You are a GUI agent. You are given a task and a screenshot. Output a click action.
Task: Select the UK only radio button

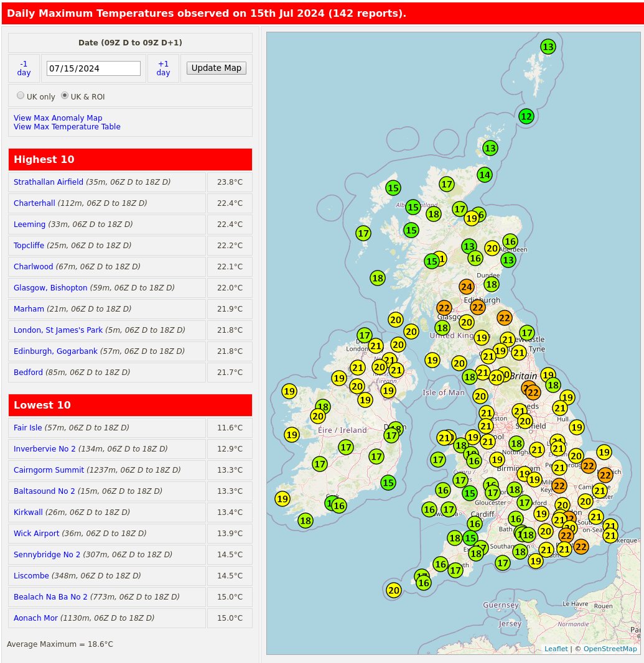click(21, 96)
